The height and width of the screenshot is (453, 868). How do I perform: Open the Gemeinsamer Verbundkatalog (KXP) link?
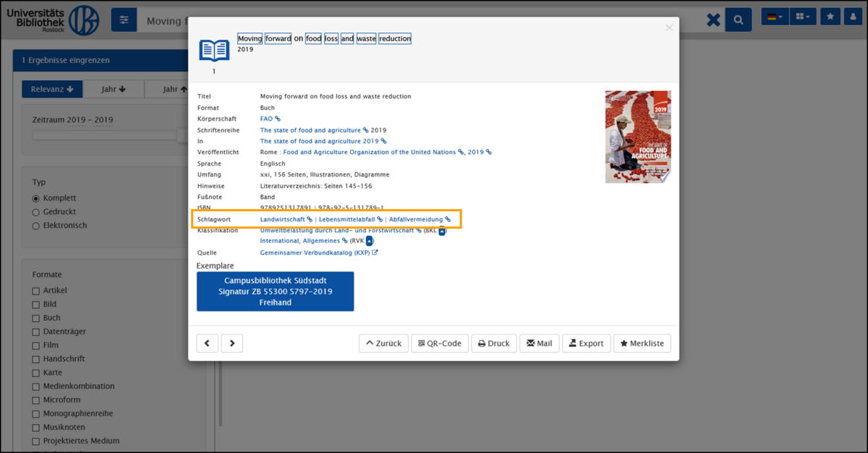(x=315, y=253)
